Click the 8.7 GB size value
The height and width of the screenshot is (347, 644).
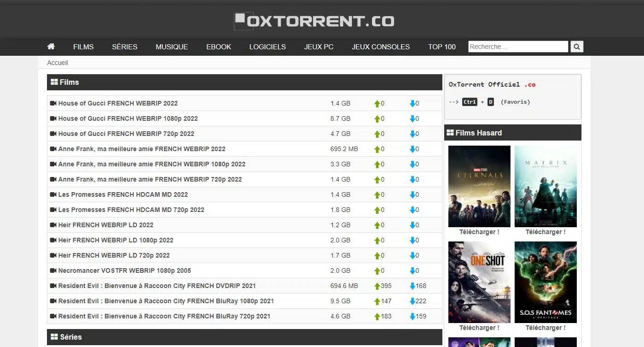point(340,118)
